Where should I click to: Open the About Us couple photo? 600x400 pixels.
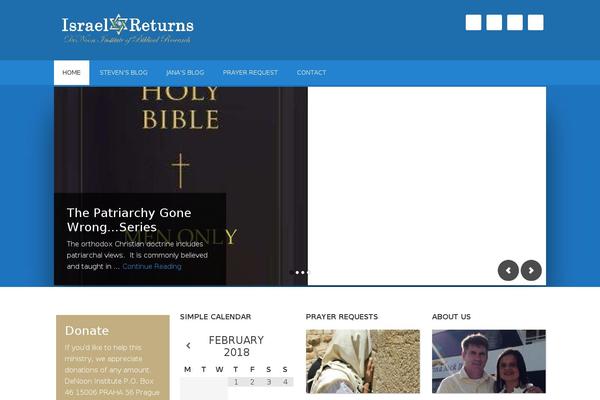click(x=489, y=361)
